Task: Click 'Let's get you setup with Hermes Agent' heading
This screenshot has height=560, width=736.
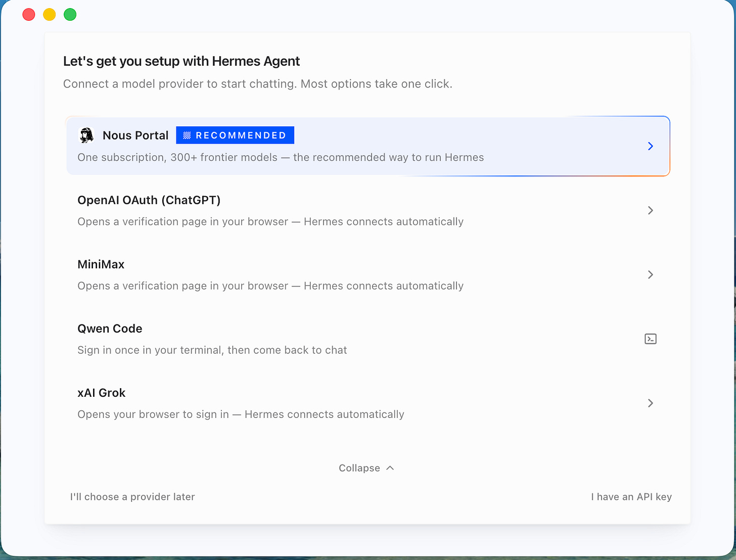Action: click(181, 61)
